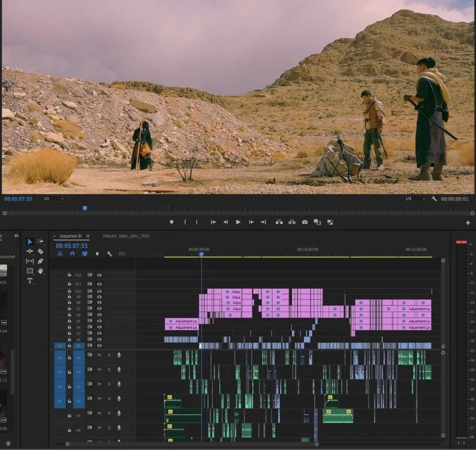Open timeline display settings wrench

tap(109, 254)
